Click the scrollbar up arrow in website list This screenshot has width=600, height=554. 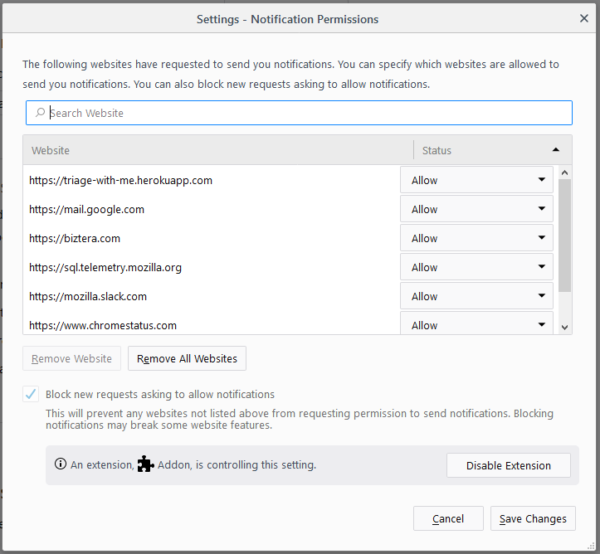coord(564,173)
